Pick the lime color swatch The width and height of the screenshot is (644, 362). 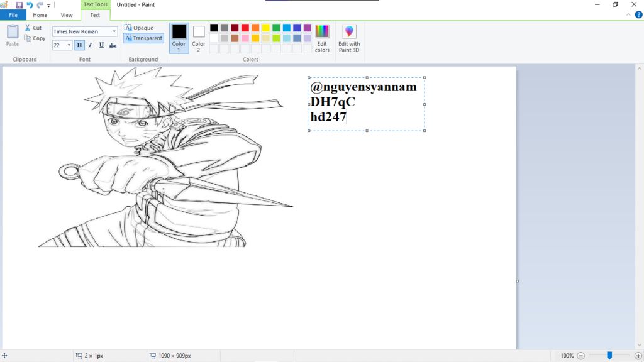click(276, 38)
